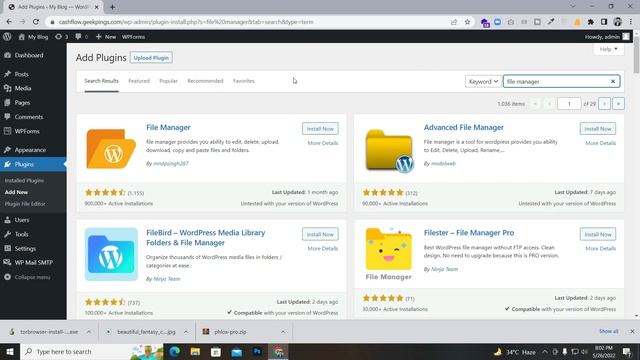This screenshot has width=640, height=360.
Task: Open the Keyword search type dropdown
Action: [483, 82]
